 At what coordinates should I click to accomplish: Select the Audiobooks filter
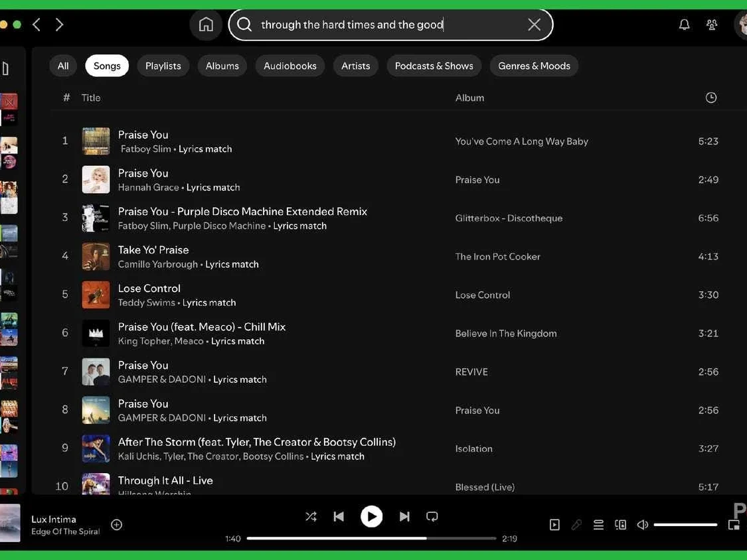(x=290, y=66)
